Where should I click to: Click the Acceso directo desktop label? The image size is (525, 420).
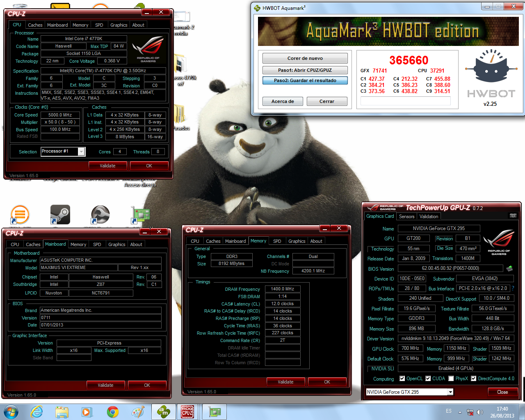click(140, 185)
